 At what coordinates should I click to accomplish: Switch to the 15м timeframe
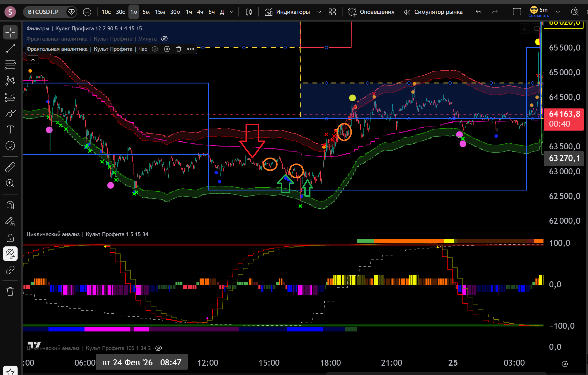[160, 12]
